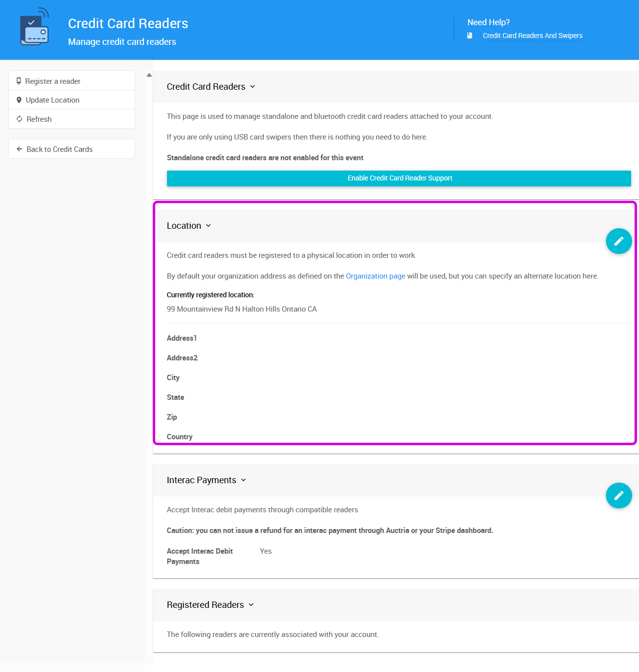Select Update Location in the sidebar

click(x=52, y=100)
